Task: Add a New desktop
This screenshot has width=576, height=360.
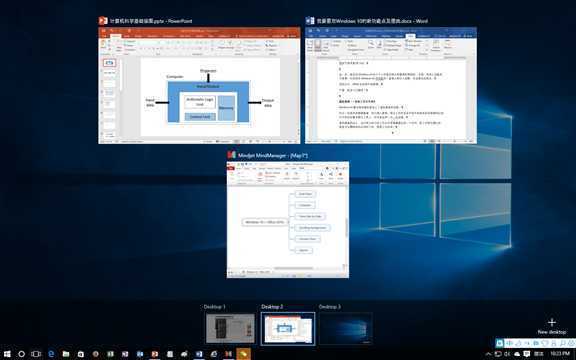Action: click(551, 326)
